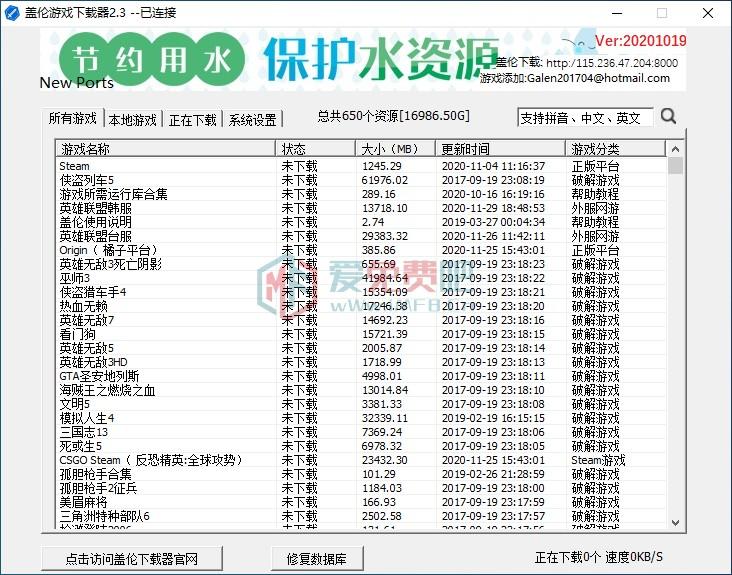Sort by 游戏分类 column header
The height and width of the screenshot is (575, 732).
615,149
